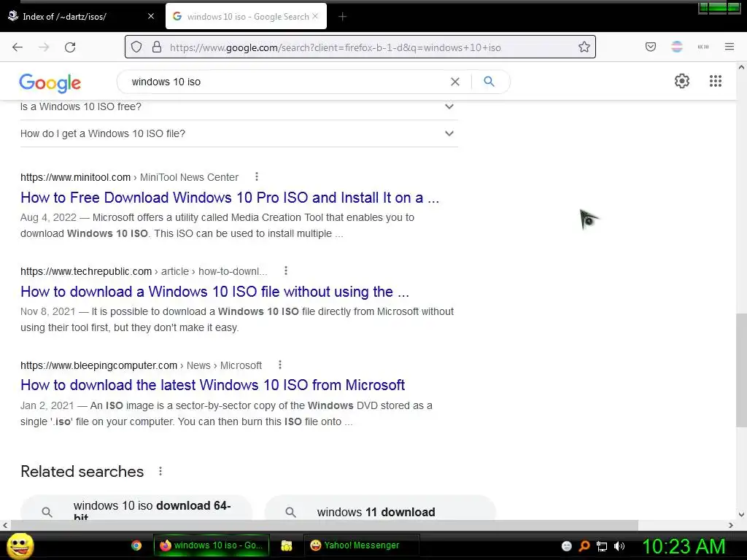This screenshot has width=747, height=560.
Task: Switch to the Firefox taskbar button
Action: 211,545
